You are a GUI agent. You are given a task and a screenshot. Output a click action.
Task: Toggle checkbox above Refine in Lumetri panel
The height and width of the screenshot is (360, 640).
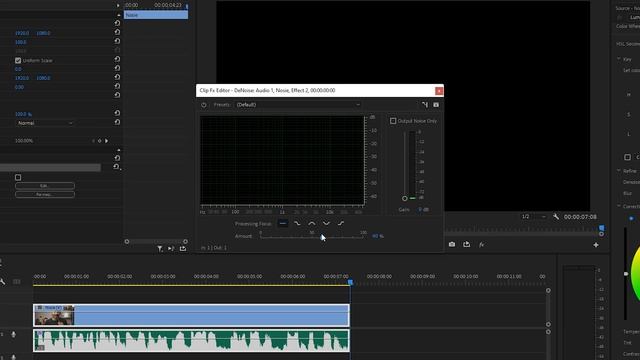pos(628,157)
